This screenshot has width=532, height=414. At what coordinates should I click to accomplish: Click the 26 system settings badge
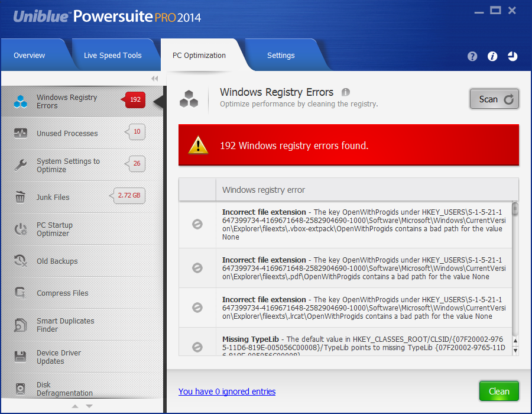[x=137, y=163]
